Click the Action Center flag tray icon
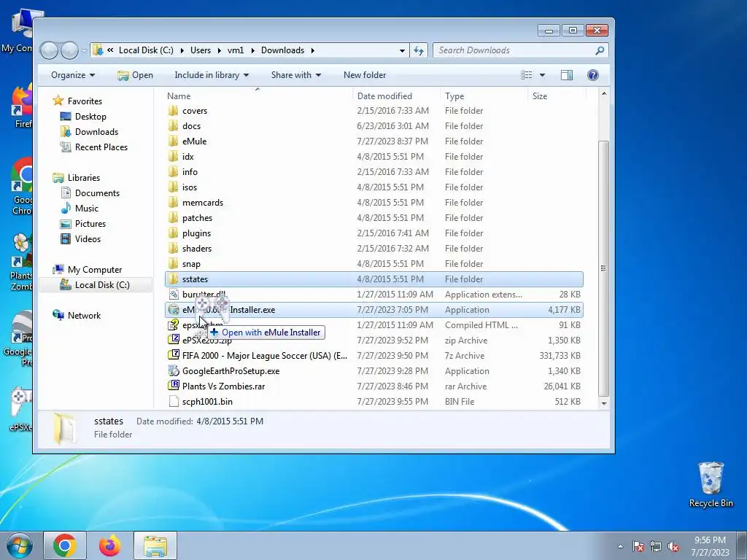 click(x=638, y=547)
